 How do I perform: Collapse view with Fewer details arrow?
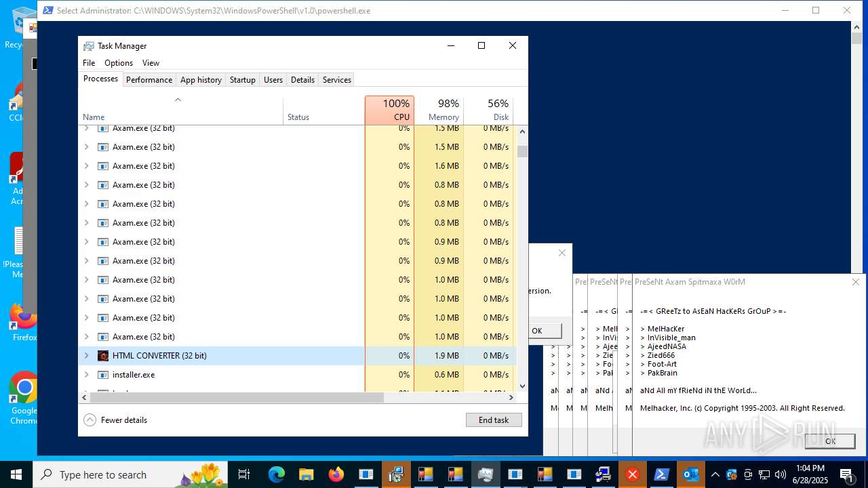click(90, 420)
